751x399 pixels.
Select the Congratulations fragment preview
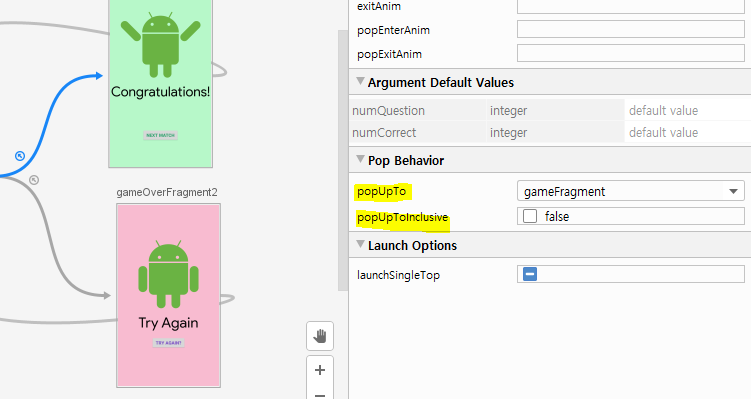coord(160,83)
